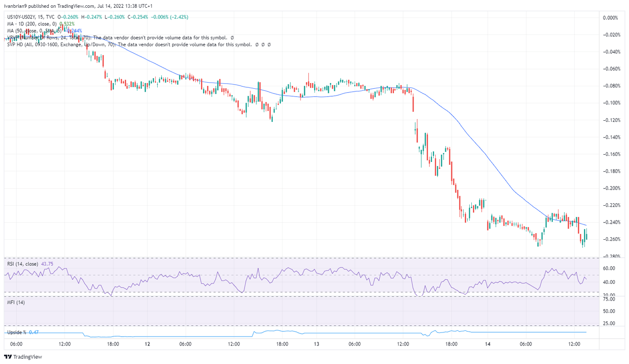The image size is (629, 364).
Task: Select the VRVP indicator legend line
Action: (x=120, y=38)
